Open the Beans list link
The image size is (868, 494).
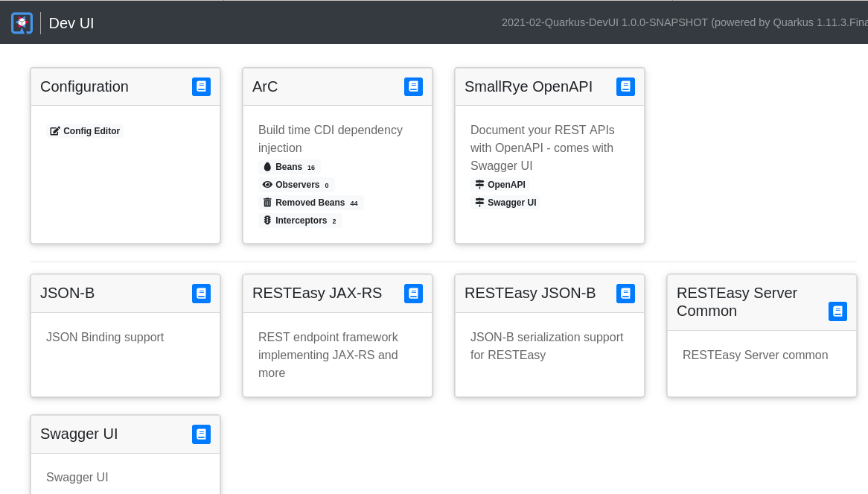tap(289, 167)
